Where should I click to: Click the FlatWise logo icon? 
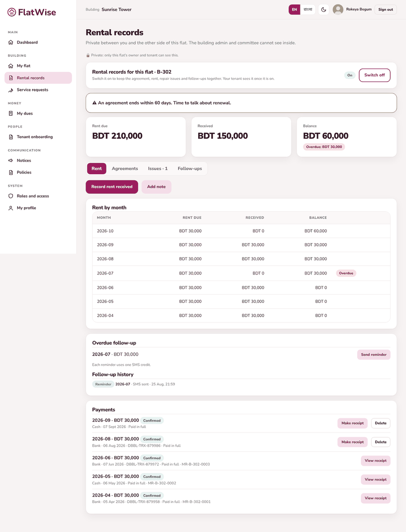[x=12, y=12]
